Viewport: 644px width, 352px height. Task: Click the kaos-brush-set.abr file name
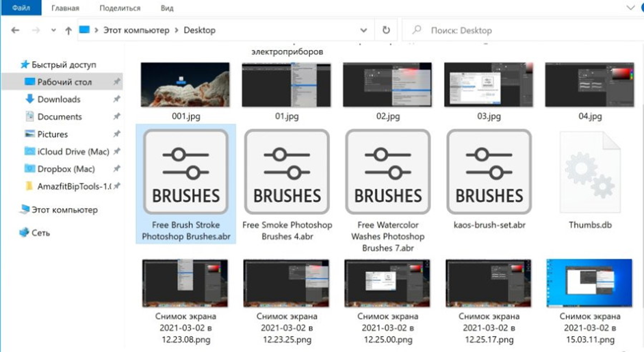(489, 225)
